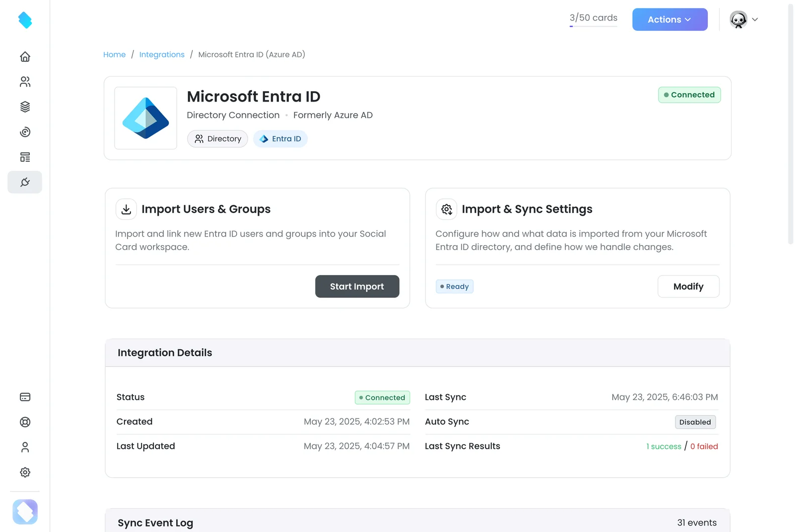Open the settings gear icon in sidebar
Viewport: 797px width, 532px height.
(x=25, y=472)
